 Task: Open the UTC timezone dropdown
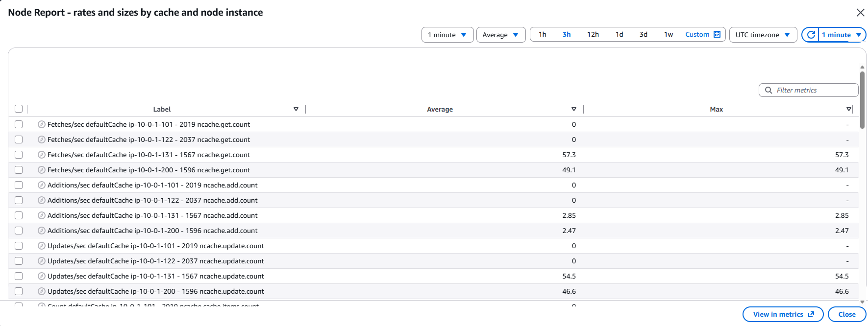tap(763, 35)
